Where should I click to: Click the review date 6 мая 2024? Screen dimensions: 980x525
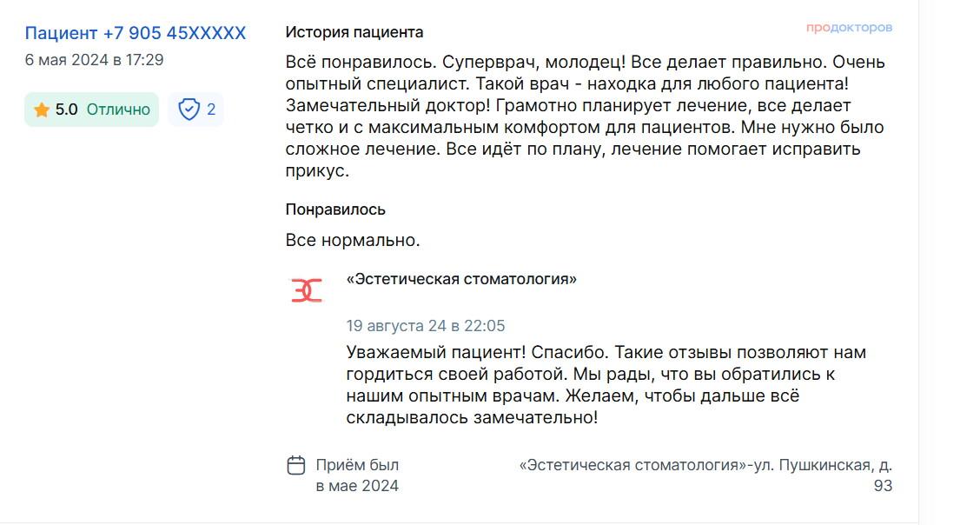click(95, 60)
